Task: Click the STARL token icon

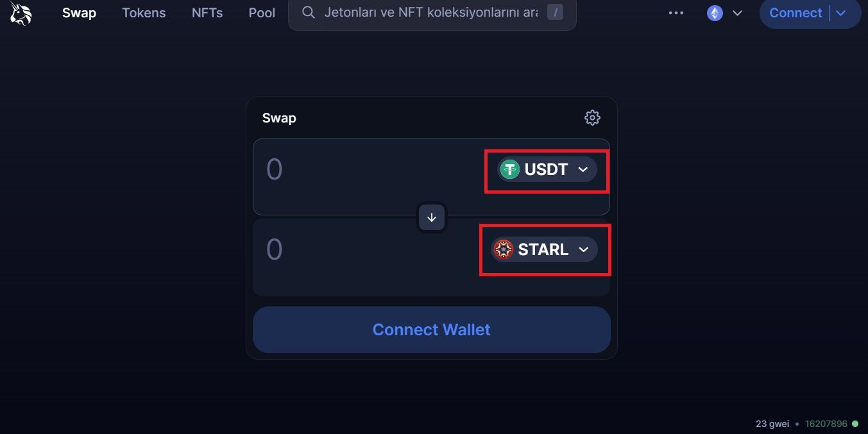Action: tap(504, 249)
